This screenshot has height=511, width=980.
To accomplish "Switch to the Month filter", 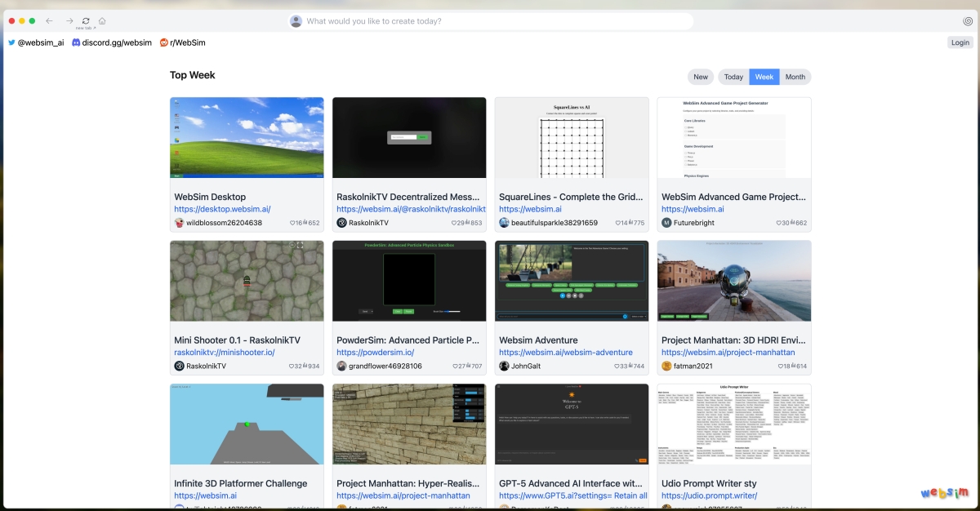I will [x=795, y=77].
